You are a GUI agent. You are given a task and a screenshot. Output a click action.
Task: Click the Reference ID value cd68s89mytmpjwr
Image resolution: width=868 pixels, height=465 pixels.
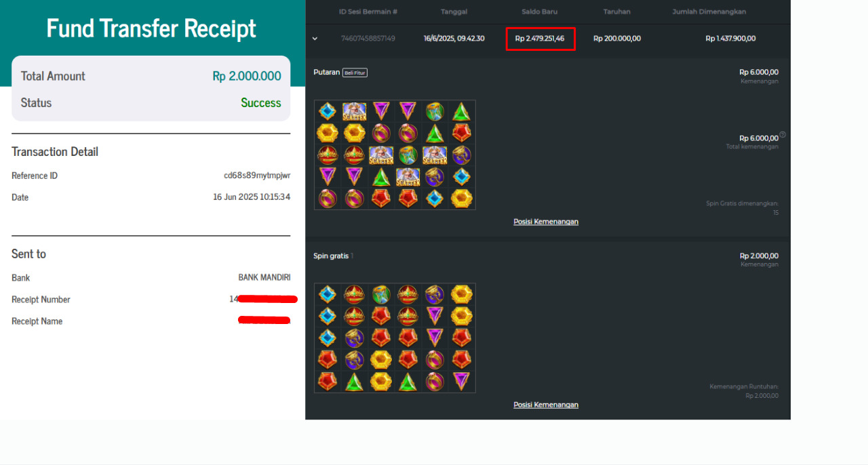tap(257, 176)
